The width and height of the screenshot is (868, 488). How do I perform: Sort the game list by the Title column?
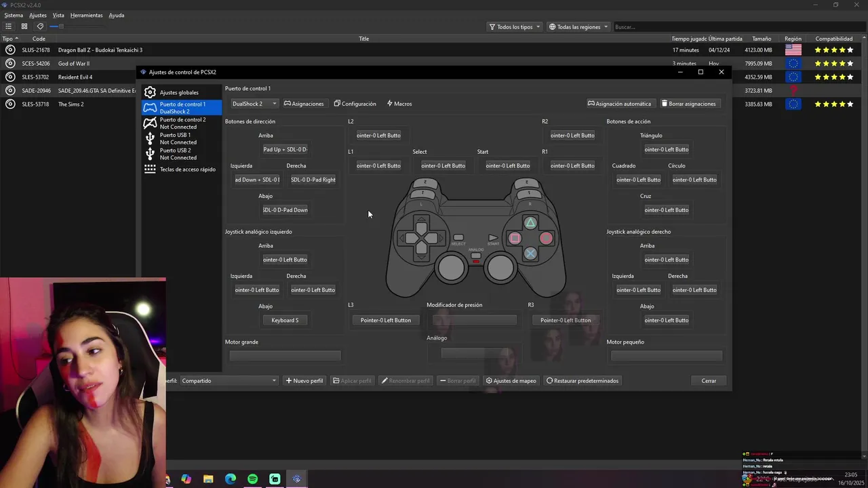363,39
